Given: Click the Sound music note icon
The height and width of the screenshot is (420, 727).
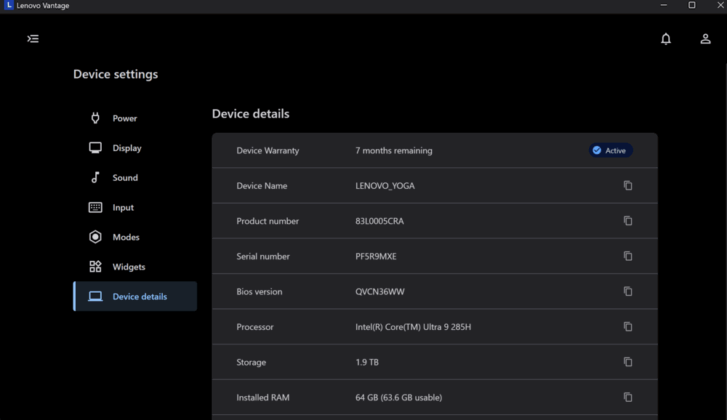Looking at the screenshot, I should tap(95, 178).
